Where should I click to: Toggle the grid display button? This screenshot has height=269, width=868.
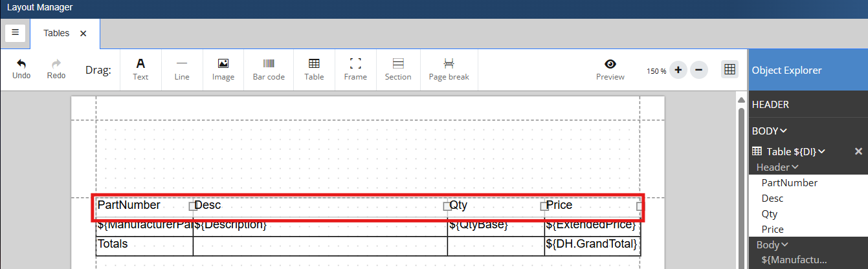point(729,69)
